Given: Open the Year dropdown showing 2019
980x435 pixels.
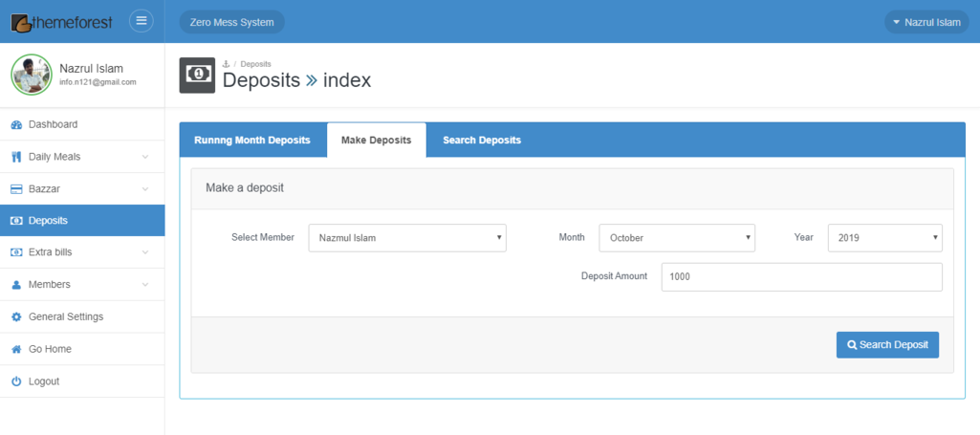Looking at the screenshot, I should (884, 238).
